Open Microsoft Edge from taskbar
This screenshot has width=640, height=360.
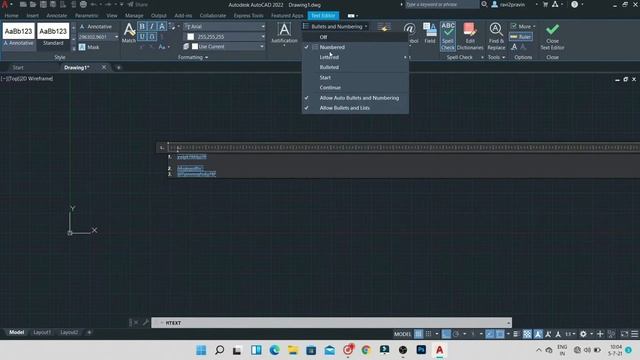pos(275,350)
